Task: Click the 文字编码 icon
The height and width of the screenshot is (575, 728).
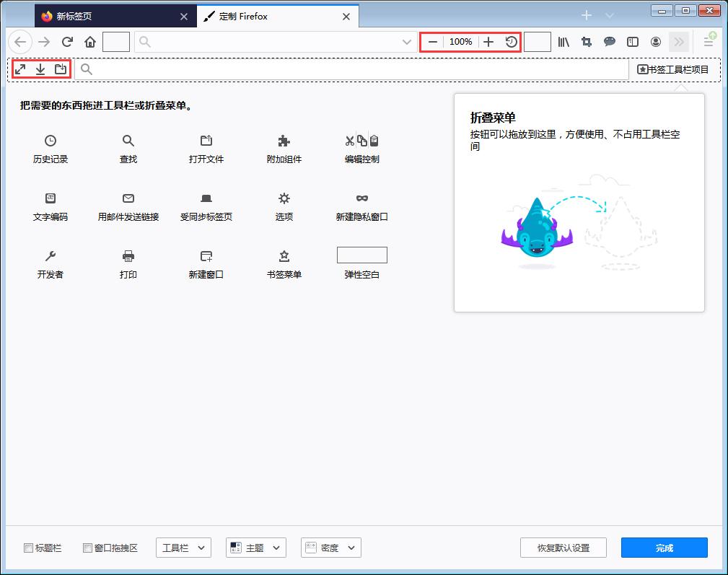Action: tap(50, 198)
